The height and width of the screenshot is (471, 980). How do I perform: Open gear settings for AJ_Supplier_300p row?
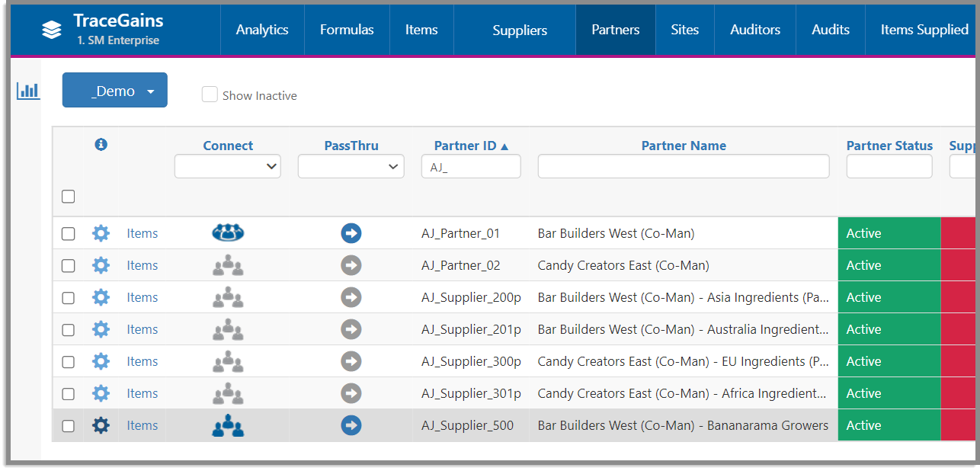[101, 361]
